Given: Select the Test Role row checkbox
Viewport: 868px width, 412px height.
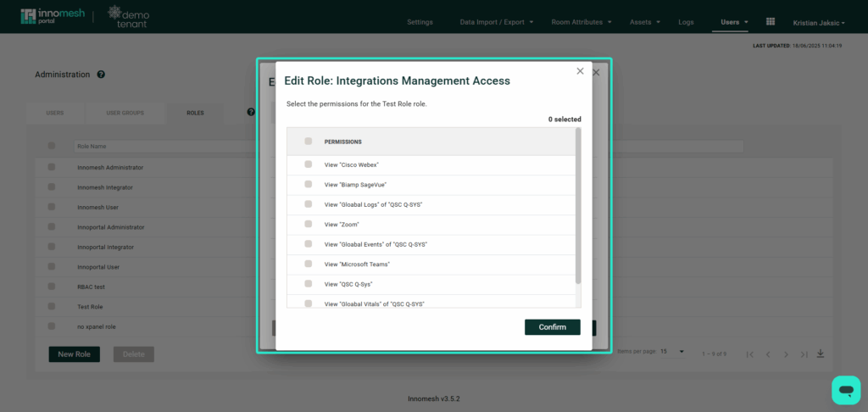Looking at the screenshot, I should (52, 306).
